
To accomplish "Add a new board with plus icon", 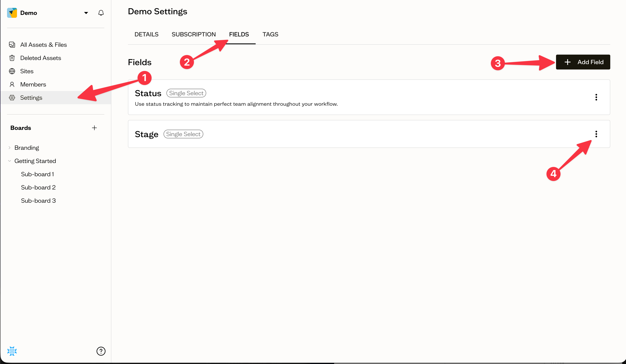I will pyautogui.click(x=94, y=128).
